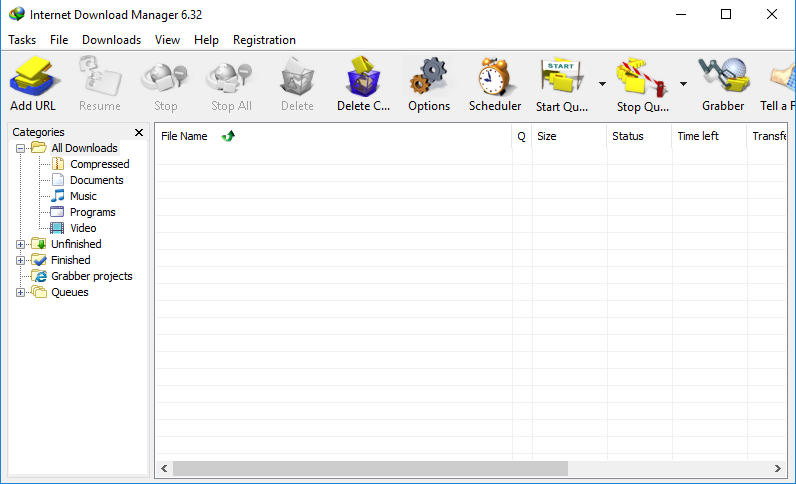Open the File menu
Image resolution: width=796 pixels, height=484 pixels.
tap(59, 40)
